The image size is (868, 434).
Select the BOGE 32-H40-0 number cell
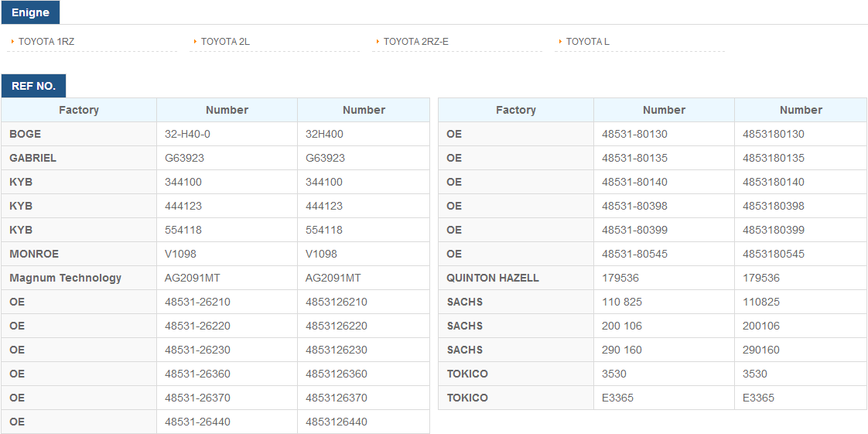tap(227, 134)
